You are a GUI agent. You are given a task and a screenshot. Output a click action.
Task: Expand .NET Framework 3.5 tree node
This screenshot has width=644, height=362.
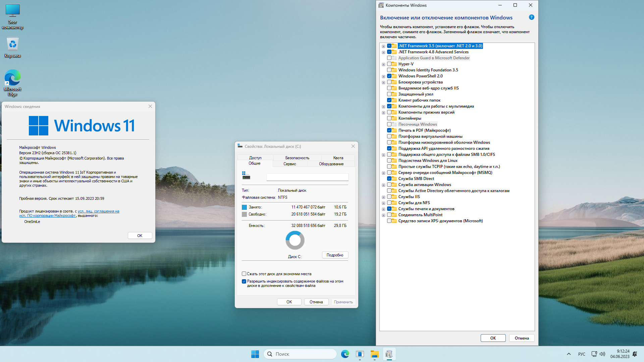point(383,46)
